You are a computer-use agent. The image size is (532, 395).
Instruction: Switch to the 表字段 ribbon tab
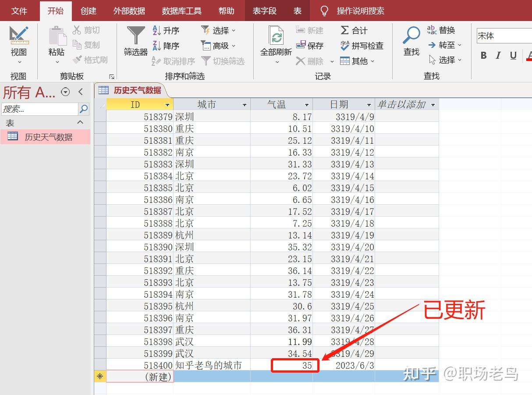[265, 11]
